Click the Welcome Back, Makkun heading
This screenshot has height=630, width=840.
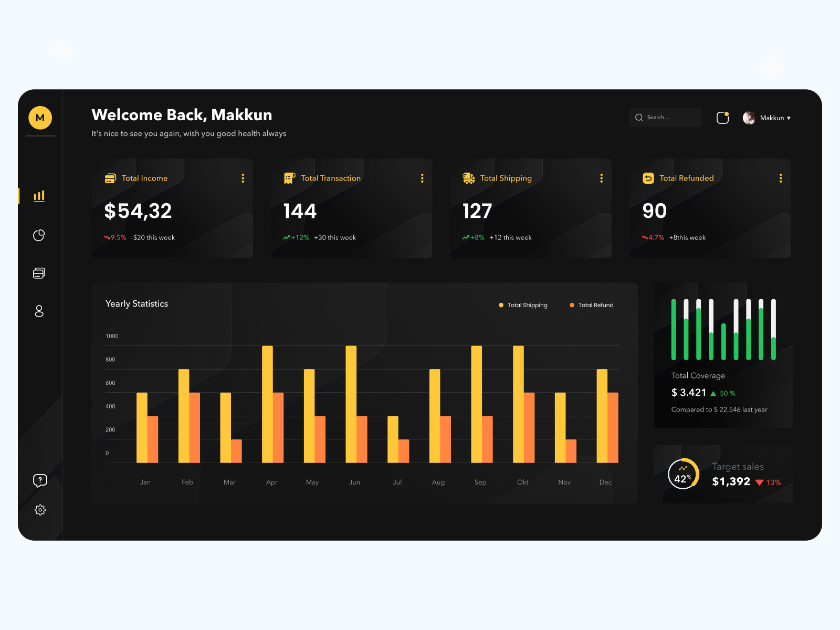[x=182, y=115]
